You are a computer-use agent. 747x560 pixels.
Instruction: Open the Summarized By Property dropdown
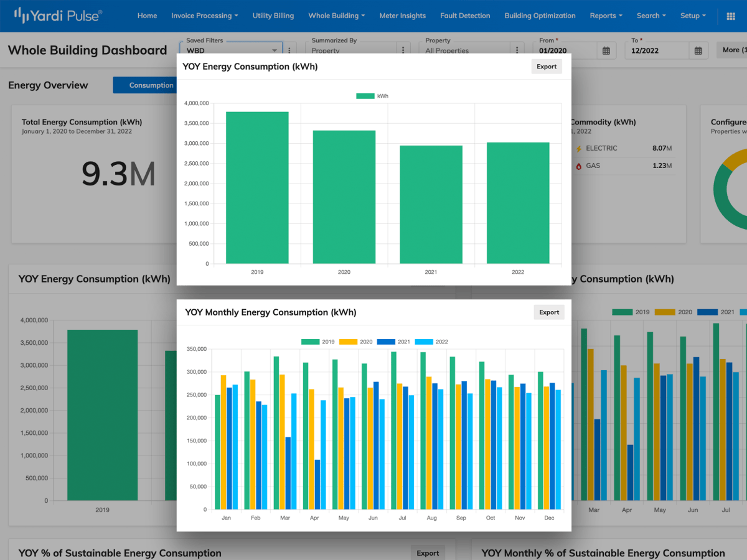coord(351,50)
